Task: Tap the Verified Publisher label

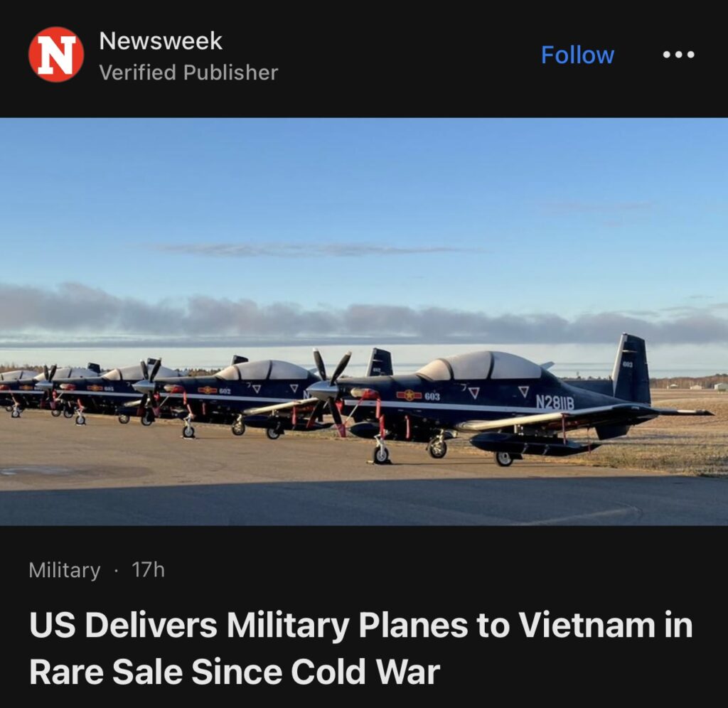Action: point(188,73)
